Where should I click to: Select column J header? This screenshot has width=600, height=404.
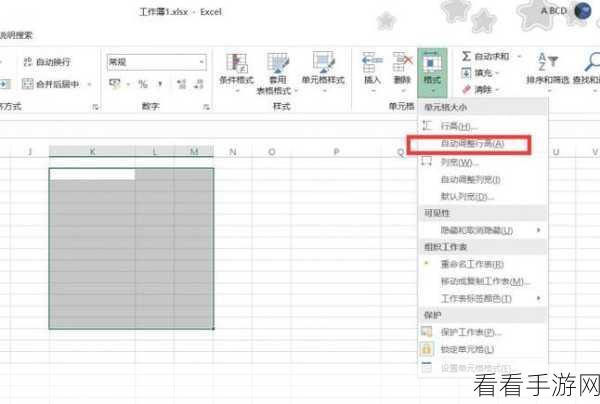click(30, 152)
